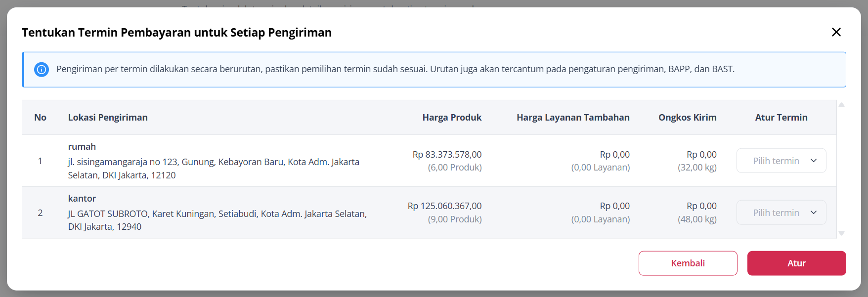This screenshot has height=297, width=868.
Task: Click the blue info icon in banner
Action: (x=42, y=70)
